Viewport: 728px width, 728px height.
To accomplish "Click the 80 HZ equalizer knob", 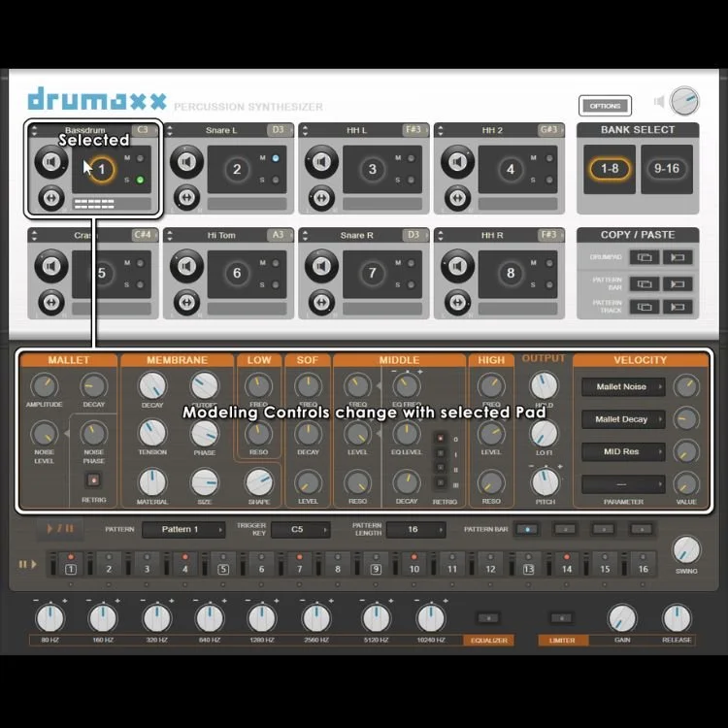I will point(50,618).
